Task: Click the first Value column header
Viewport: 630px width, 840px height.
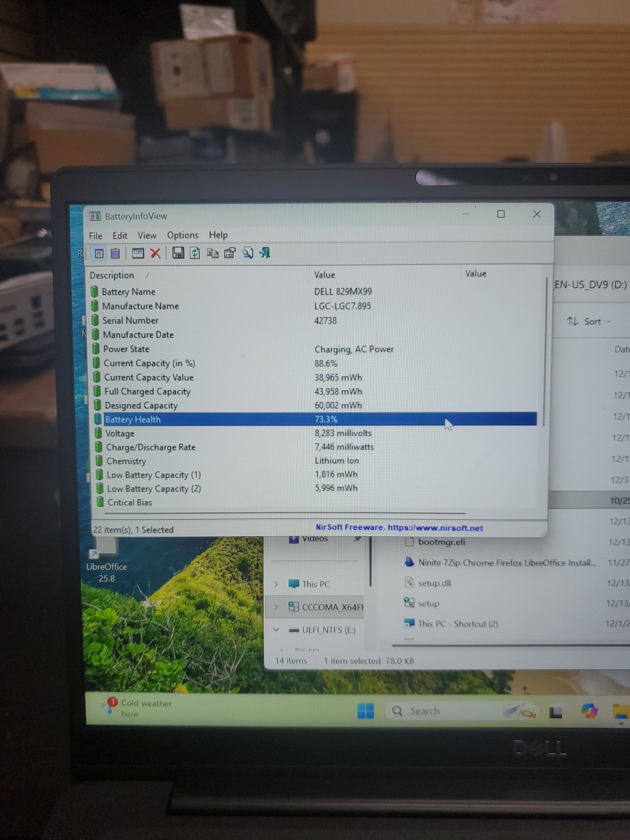Action: [x=324, y=275]
